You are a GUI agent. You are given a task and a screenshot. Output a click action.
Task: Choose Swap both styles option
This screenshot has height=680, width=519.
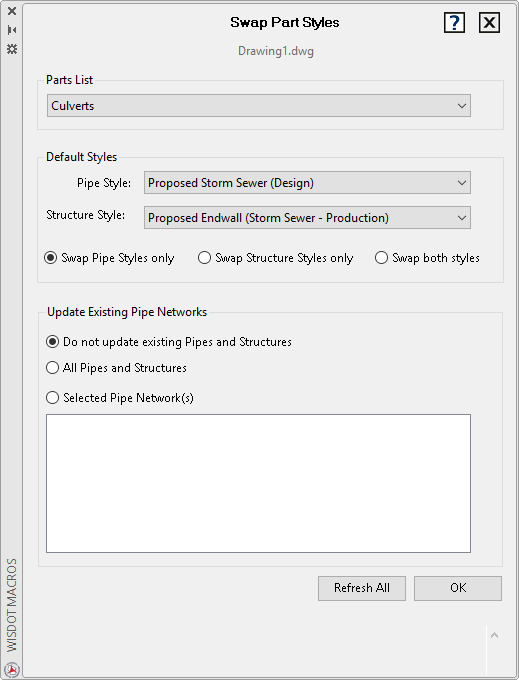(x=427, y=258)
